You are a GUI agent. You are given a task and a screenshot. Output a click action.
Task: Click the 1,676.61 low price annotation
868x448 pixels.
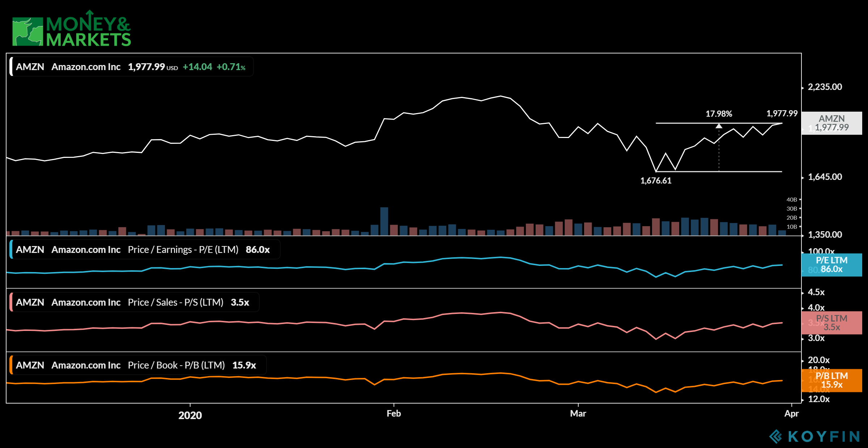(x=656, y=181)
